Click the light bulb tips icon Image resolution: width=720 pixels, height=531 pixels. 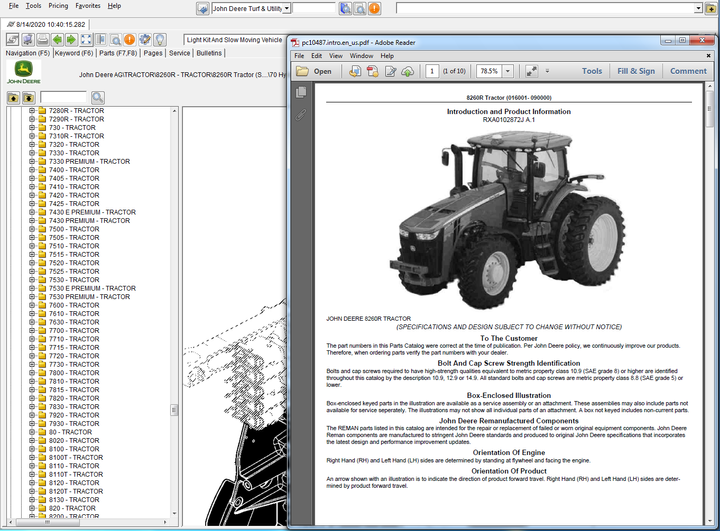[159, 40]
